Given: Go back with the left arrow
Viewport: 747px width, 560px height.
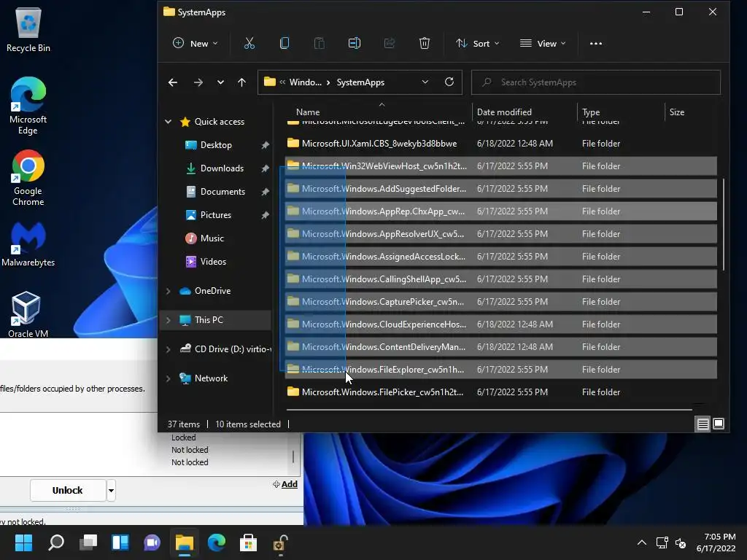Looking at the screenshot, I should (x=173, y=82).
